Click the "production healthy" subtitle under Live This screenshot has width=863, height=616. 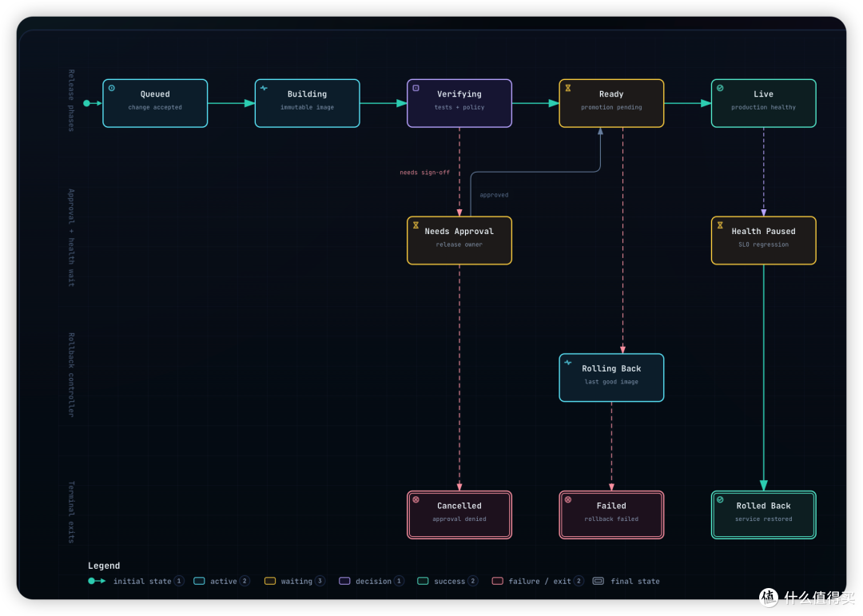coord(763,107)
